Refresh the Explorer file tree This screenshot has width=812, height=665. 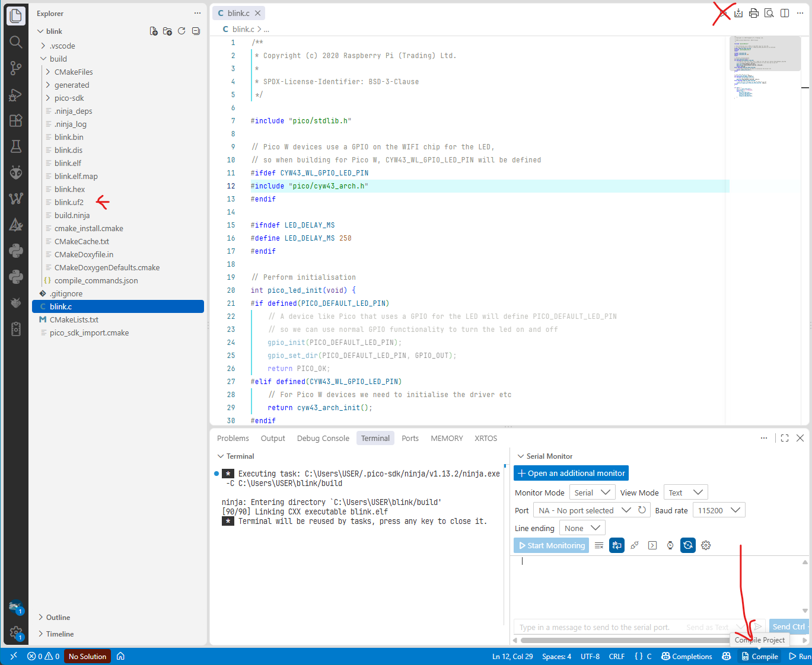pos(181,31)
